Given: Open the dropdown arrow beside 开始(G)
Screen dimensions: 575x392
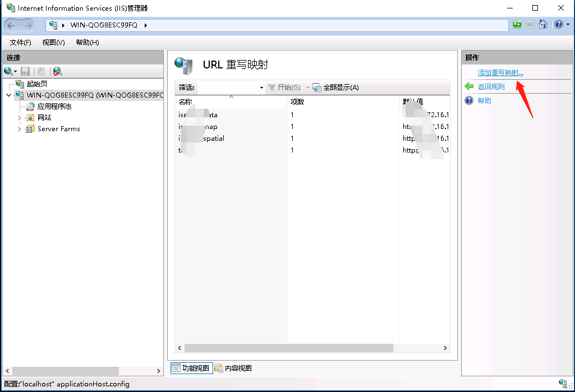Looking at the screenshot, I should [x=308, y=87].
